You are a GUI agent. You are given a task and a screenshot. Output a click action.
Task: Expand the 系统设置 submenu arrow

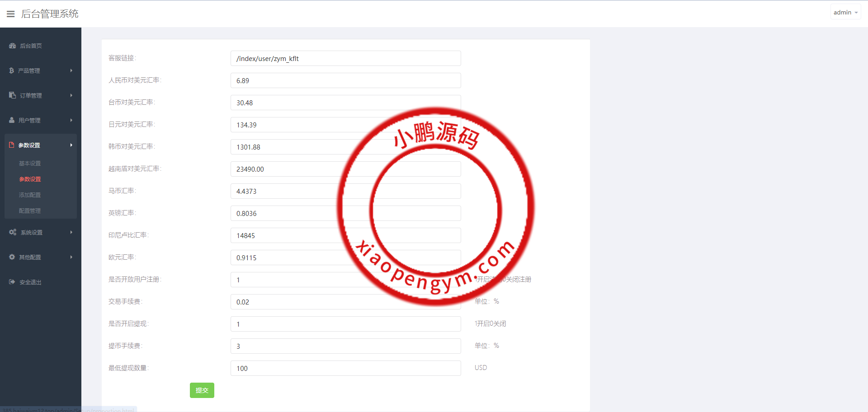71,232
